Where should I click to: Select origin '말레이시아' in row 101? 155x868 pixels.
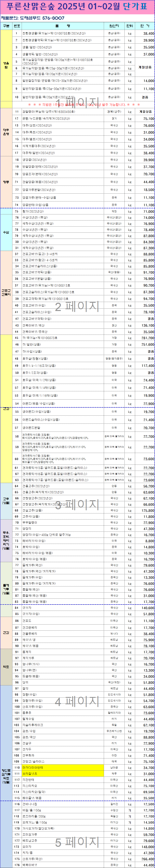[x=114, y=713]
